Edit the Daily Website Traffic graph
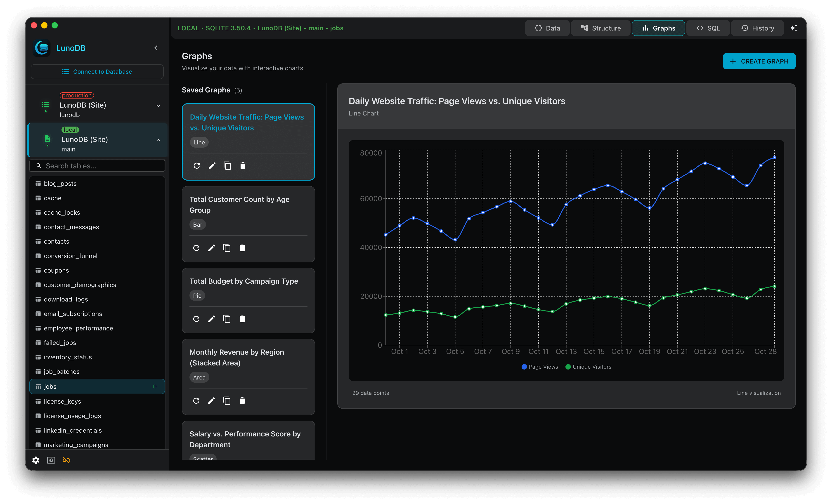832x504 pixels. [212, 165]
